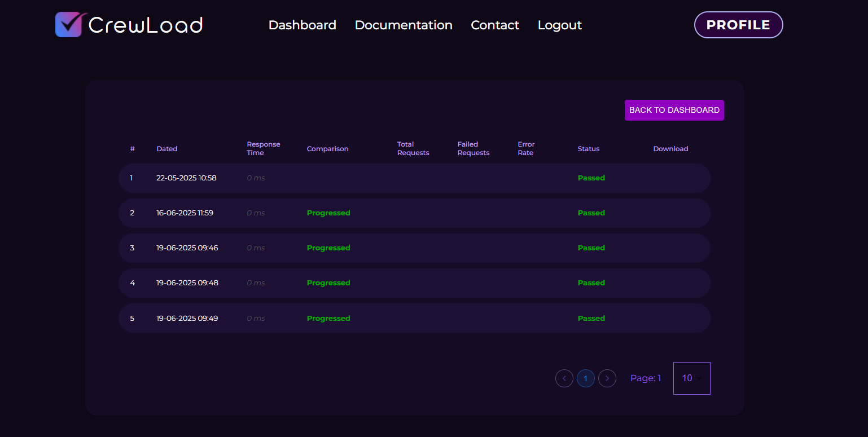Click Progressed in row 3
Screen dimensions: 868x437
328,248
